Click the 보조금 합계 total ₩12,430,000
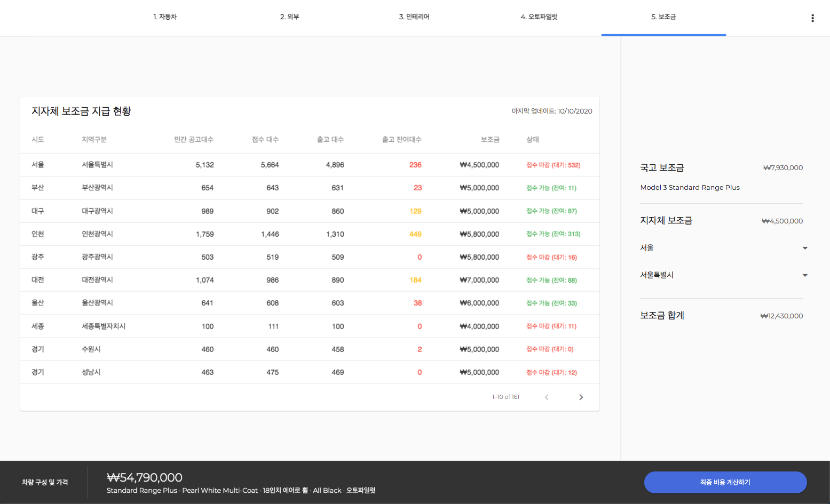The width and height of the screenshot is (830, 504). [x=781, y=316]
